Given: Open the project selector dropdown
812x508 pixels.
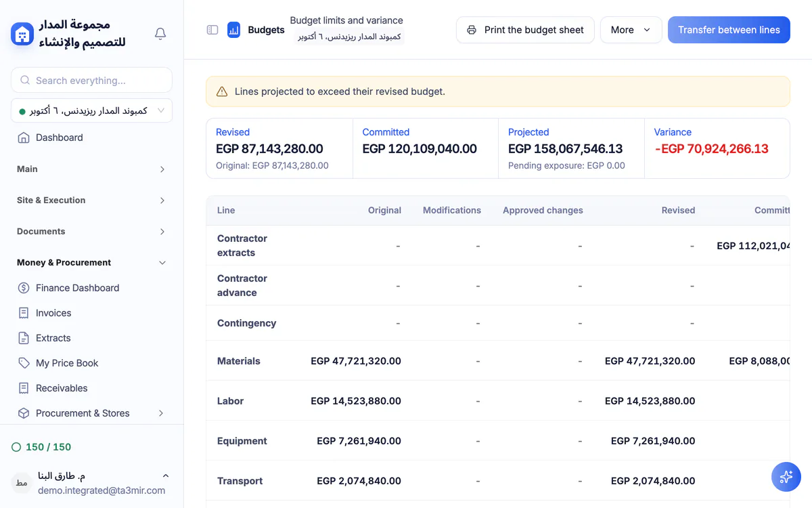Looking at the screenshot, I should tap(91, 110).
